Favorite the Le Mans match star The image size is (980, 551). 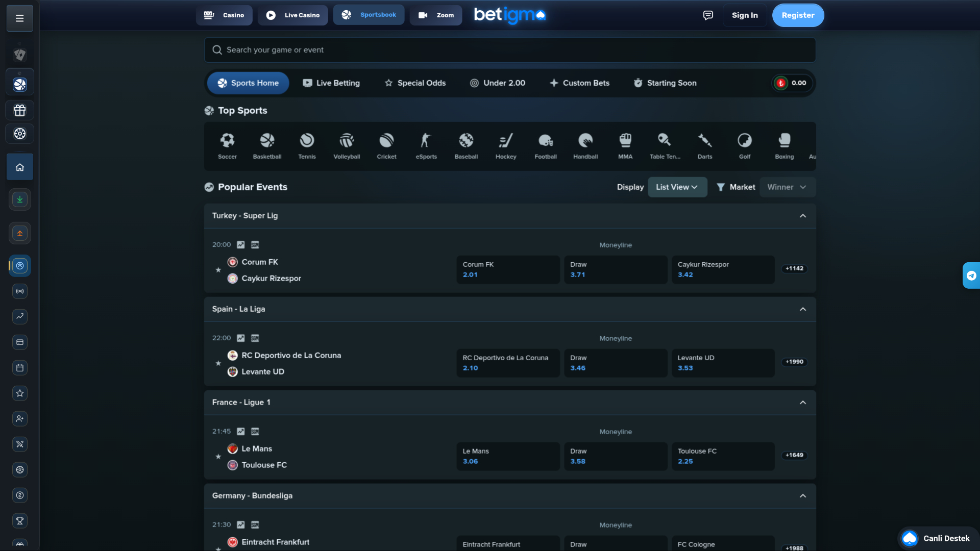[218, 457]
